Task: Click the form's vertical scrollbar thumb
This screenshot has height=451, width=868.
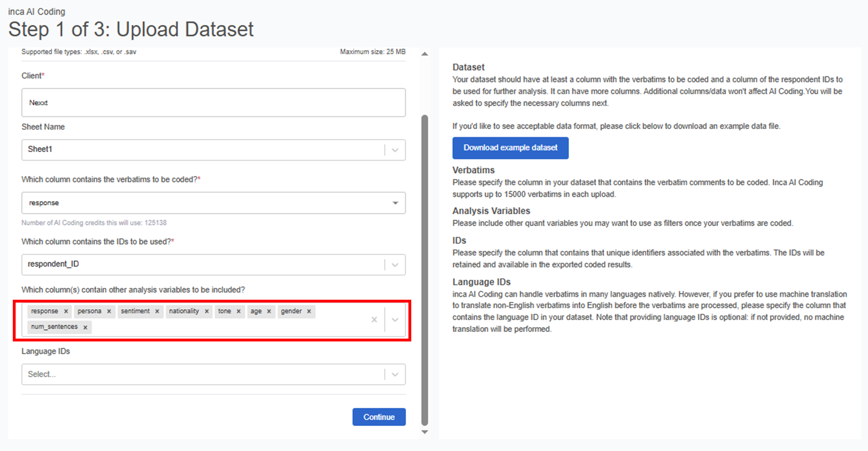Action: click(425, 270)
